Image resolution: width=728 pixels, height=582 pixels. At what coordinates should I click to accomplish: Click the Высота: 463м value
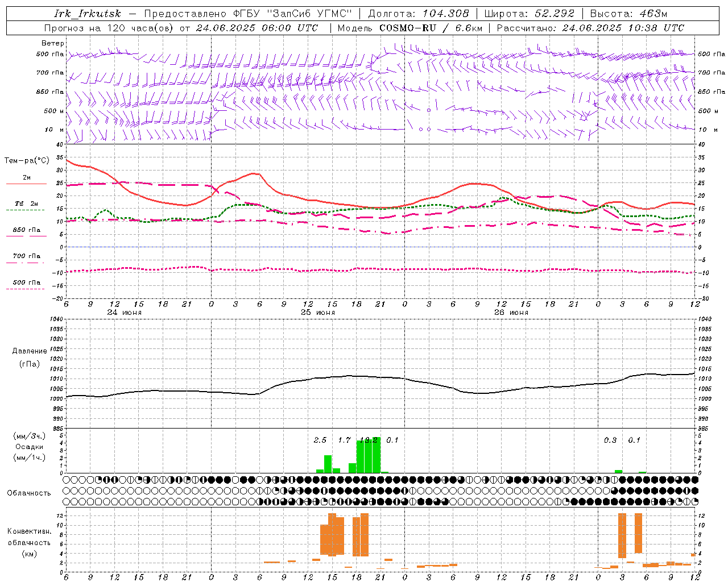tap(628, 14)
